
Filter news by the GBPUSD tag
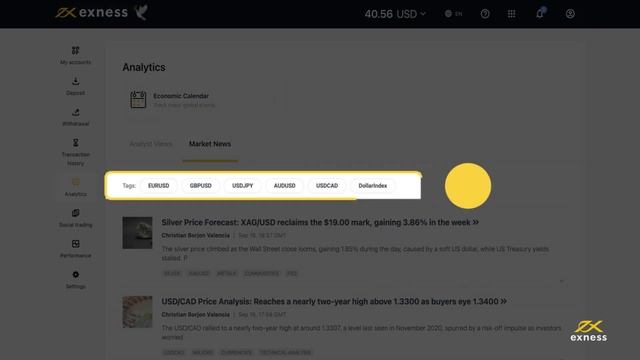pyautogui.click(x=200, y=186)
